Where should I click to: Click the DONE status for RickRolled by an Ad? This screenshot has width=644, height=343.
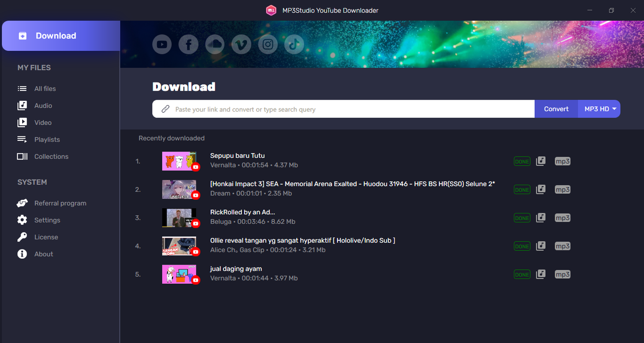coord(522,218)
